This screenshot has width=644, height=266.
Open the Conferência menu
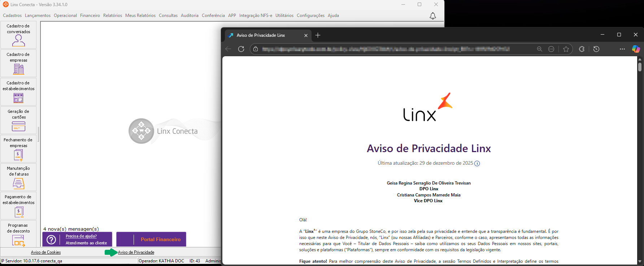coord(213,15)
